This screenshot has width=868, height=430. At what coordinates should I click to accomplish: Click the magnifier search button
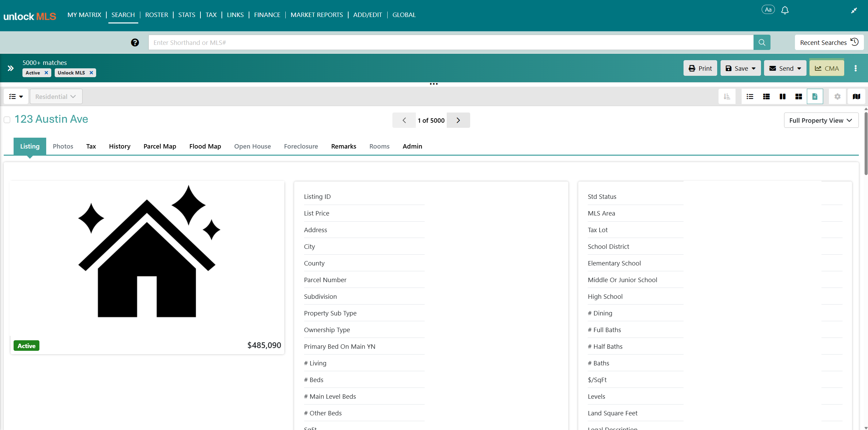coord(762,42)
